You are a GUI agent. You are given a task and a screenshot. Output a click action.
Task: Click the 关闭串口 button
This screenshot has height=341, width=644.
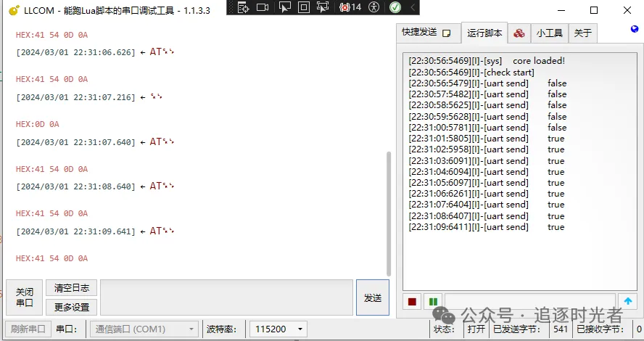pyautogui.click(x=24, y=297)
